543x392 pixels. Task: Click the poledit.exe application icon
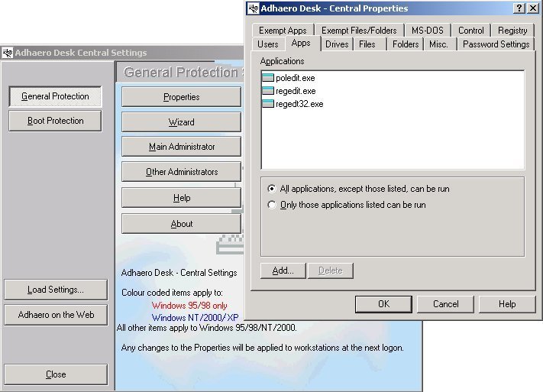coord(268,78)
